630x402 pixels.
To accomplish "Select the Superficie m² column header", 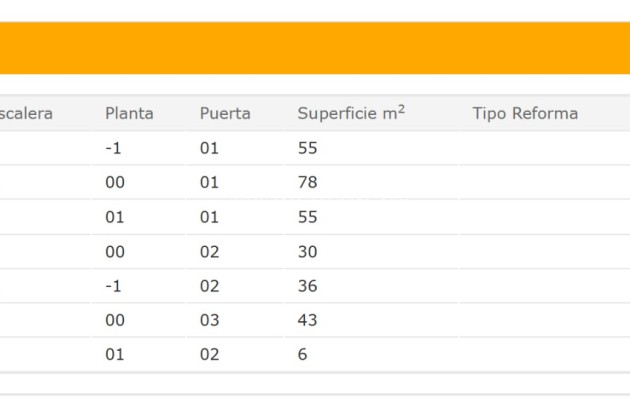I will tap(351, 114).
